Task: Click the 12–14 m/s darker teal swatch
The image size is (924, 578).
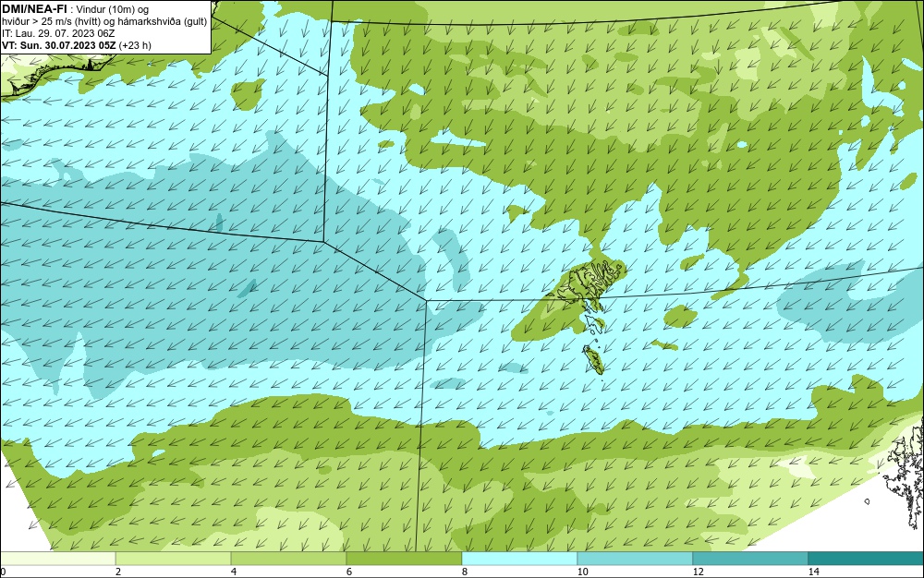Action: click(x=750, y=559)
